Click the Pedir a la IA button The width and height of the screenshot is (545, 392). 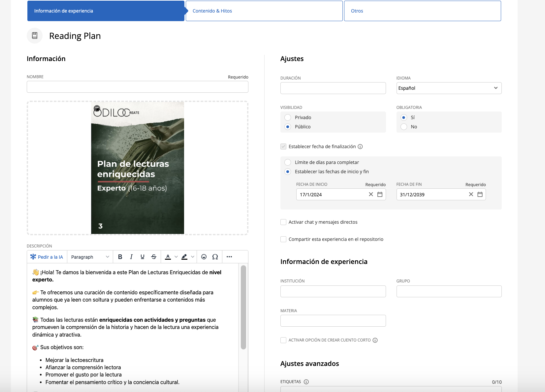coord(47,257)
